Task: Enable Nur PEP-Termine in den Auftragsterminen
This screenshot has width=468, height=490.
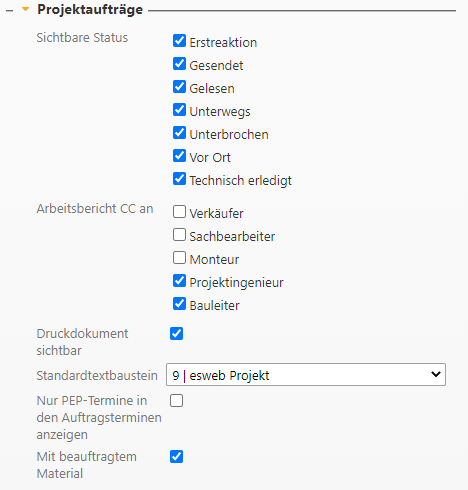Action: (176, 401)
